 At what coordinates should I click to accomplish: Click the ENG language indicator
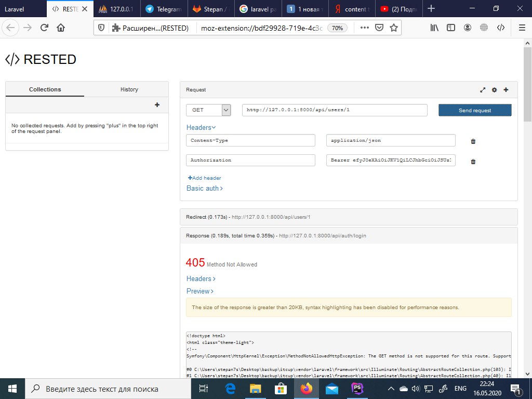pyautogui.click(x=460, y=389)
